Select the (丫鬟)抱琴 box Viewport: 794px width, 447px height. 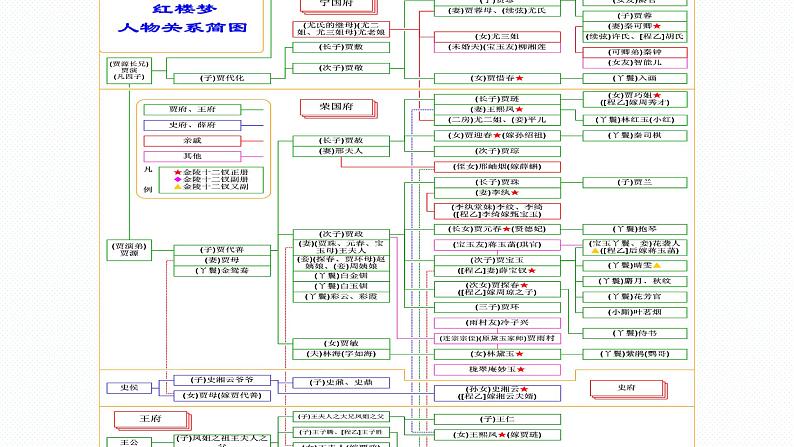[635, 229]
